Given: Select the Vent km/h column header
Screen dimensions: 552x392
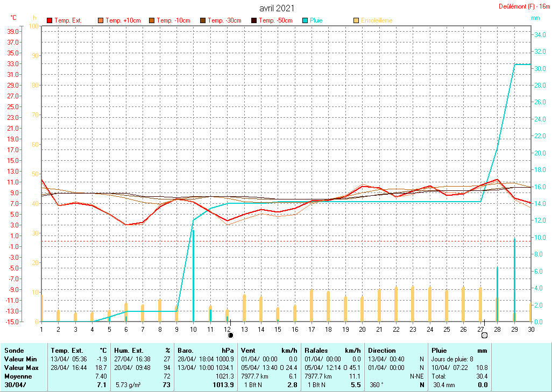Looking at the screenshot, I should [268, 351].
